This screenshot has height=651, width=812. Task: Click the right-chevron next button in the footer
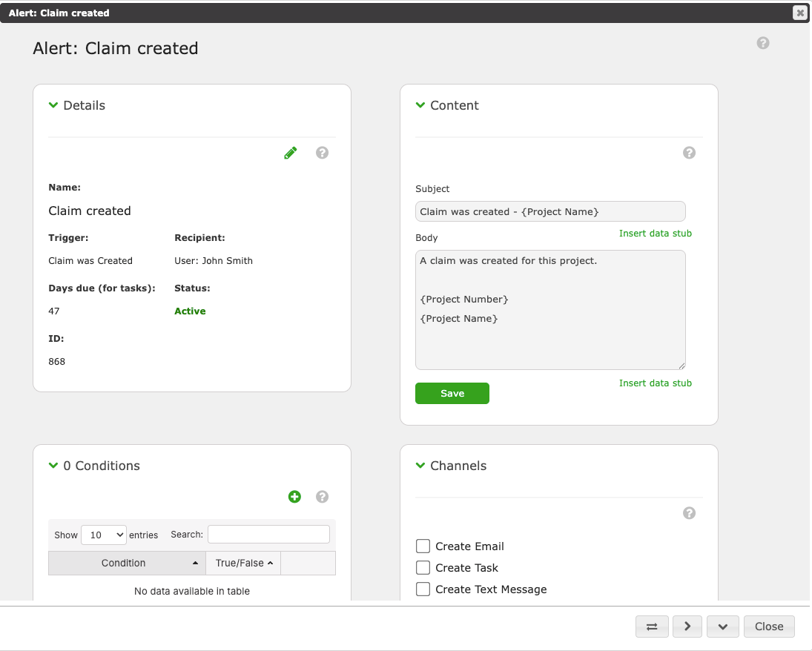tap(687, 627)
